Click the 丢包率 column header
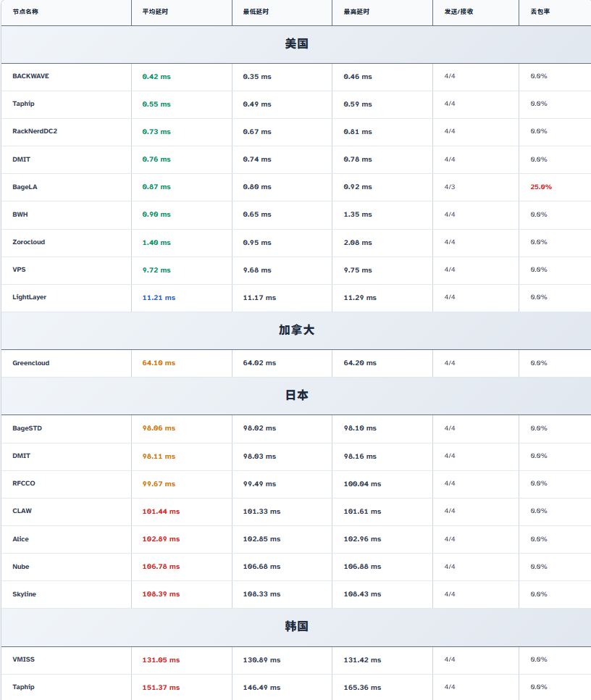The height and width of the screenshot is (700, 591). click(540, 12)
